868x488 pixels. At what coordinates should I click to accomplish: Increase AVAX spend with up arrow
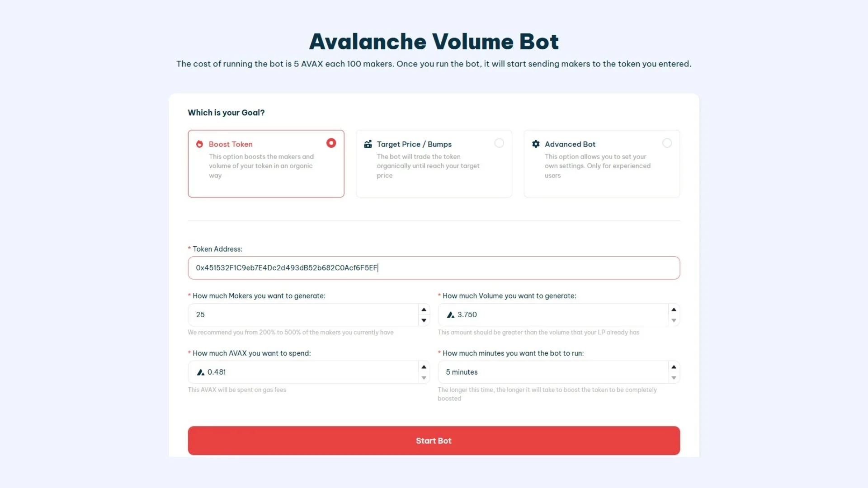424,367
